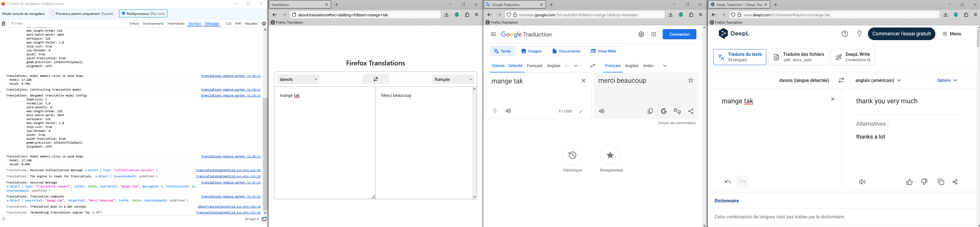This screenshot has width=980, height=227.
Task: Clear the source text in Google Traduction
Action: [584, 81]
